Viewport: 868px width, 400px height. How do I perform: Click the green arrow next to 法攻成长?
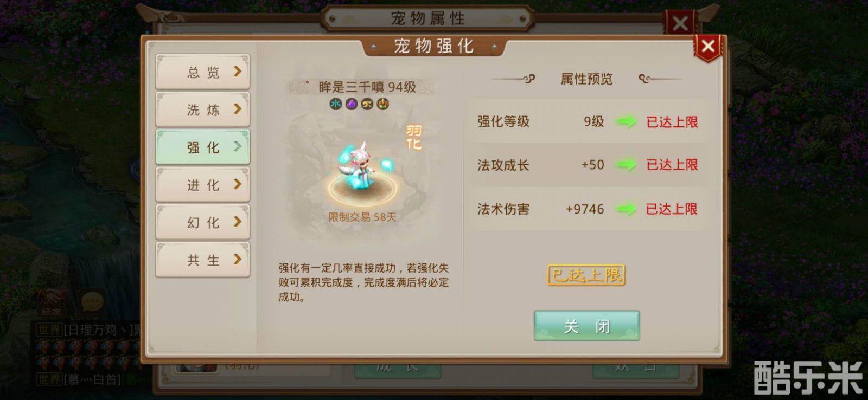(626, 164)
